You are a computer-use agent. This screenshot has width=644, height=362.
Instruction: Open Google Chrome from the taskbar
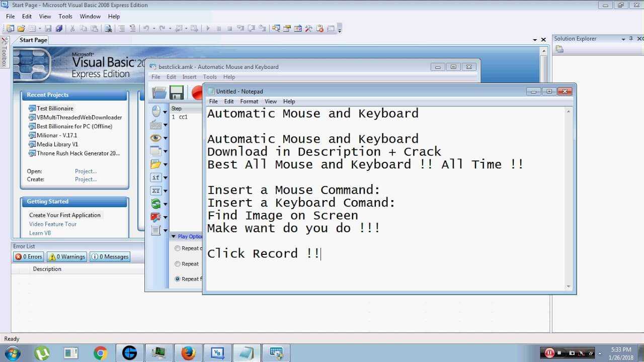point(100,353)
